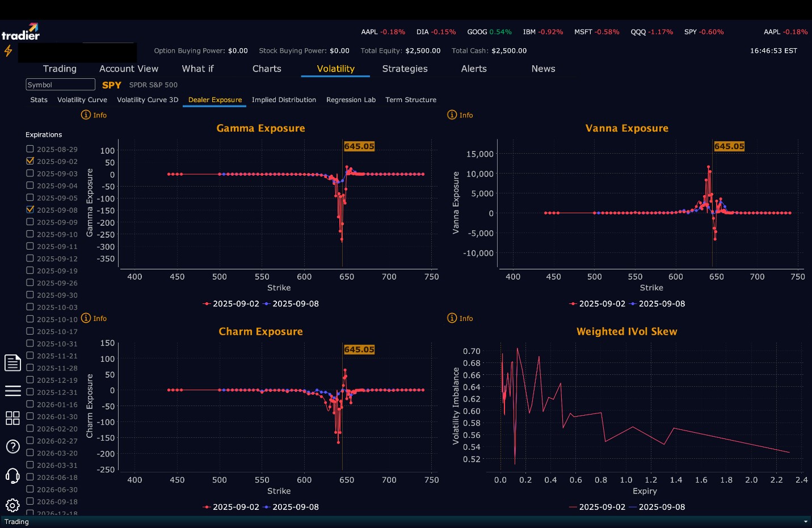Select the Implied Distribution sub-tab
812x528 pixels.
[284, 100]
